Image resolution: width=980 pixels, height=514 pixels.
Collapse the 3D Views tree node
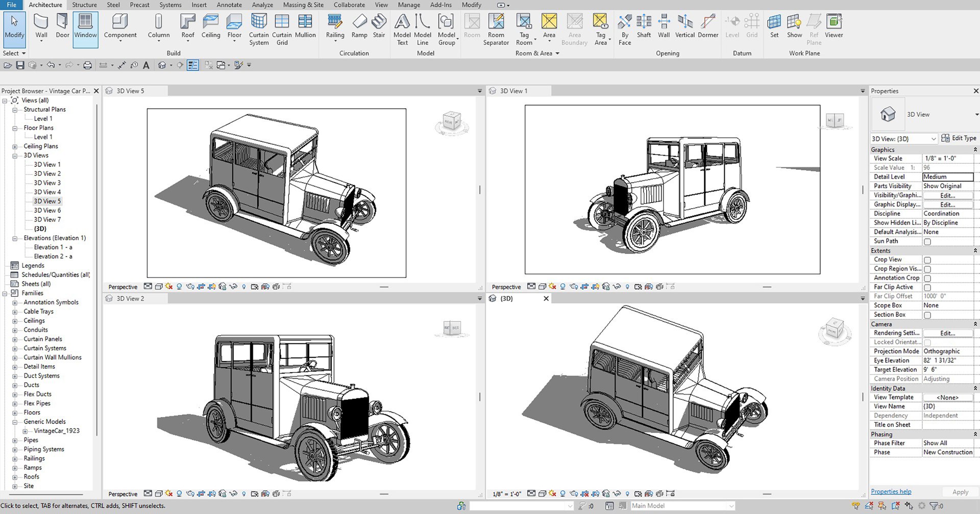click(15, 156)
